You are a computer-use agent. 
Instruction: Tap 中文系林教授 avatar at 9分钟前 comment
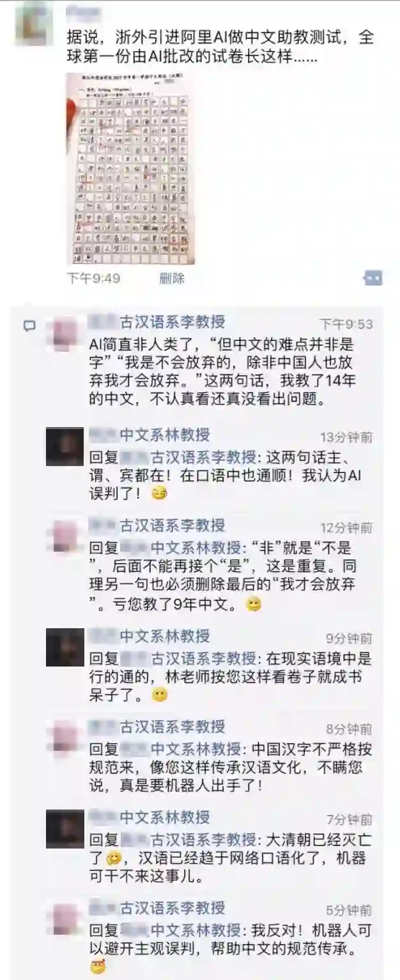(65, 647)
